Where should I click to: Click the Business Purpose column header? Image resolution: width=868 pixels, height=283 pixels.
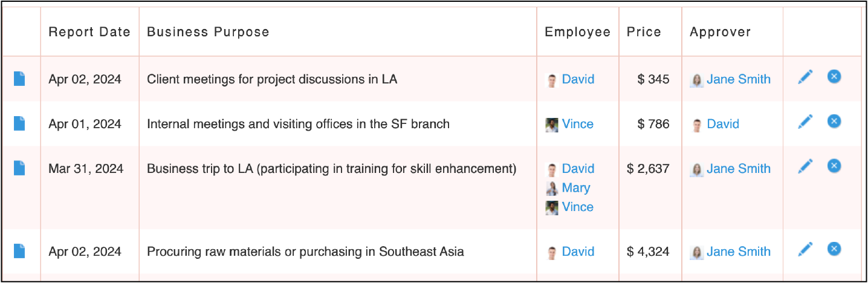(208, 32)
